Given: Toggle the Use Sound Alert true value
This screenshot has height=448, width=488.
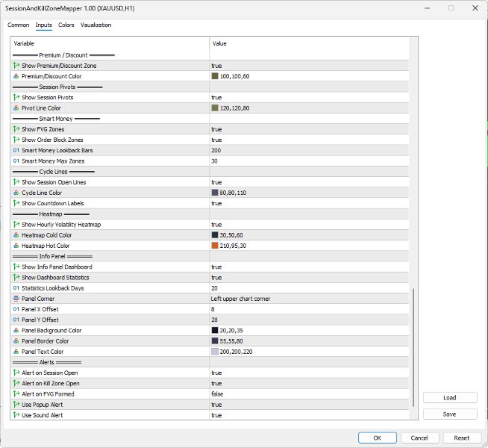Looking at the screenshot, I should tap(309, 415).
